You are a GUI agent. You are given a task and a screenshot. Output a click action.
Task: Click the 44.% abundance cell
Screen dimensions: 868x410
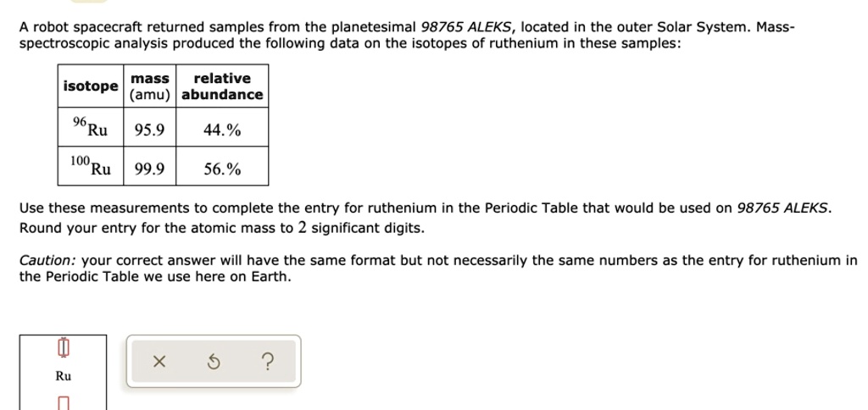[222, 130]
